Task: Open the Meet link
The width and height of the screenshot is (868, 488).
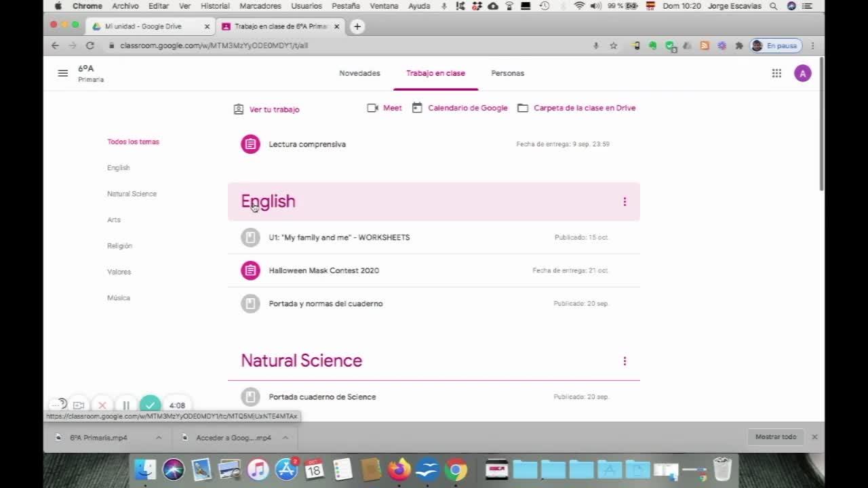Action: point(393,108)
